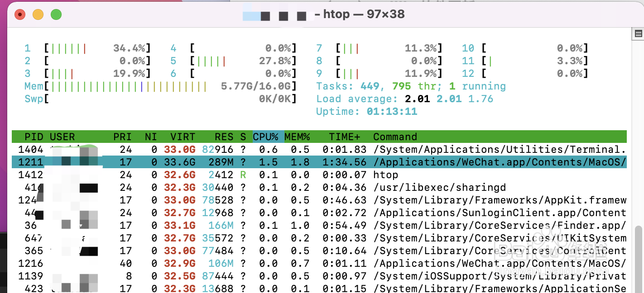
Task: Sort by USER column header
Action: point(62,137)
